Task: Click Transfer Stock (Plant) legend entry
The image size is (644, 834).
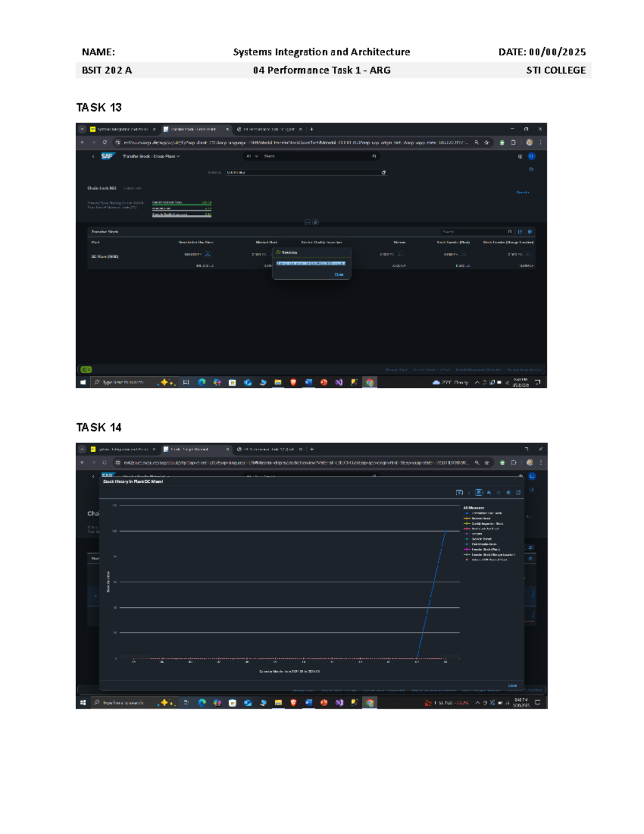Action: tap(482, 549)
